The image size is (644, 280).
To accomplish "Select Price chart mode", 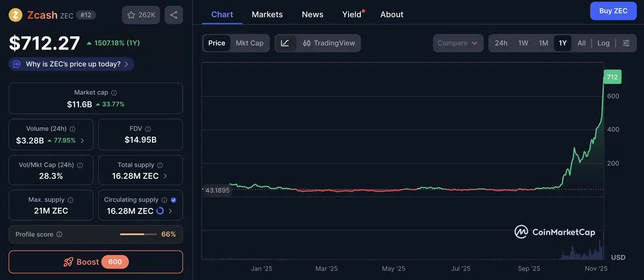I will [216, 43].
